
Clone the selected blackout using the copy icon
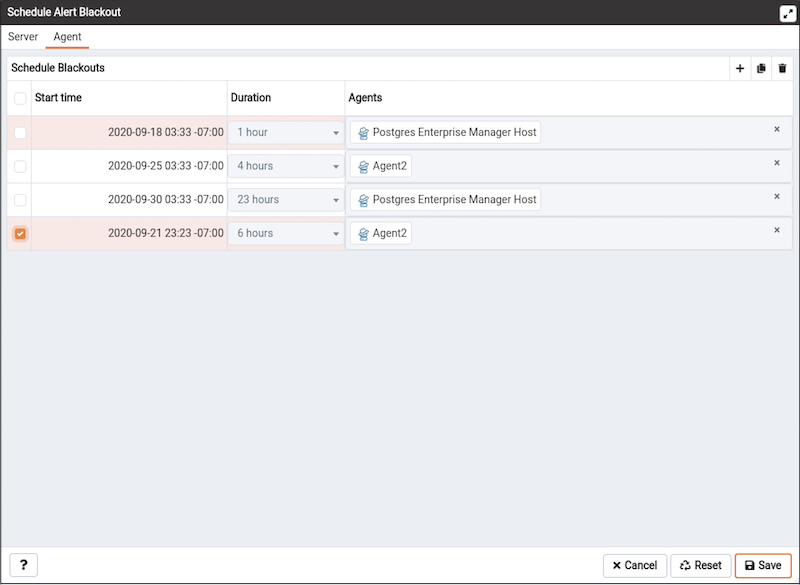(x=761, y=68)
